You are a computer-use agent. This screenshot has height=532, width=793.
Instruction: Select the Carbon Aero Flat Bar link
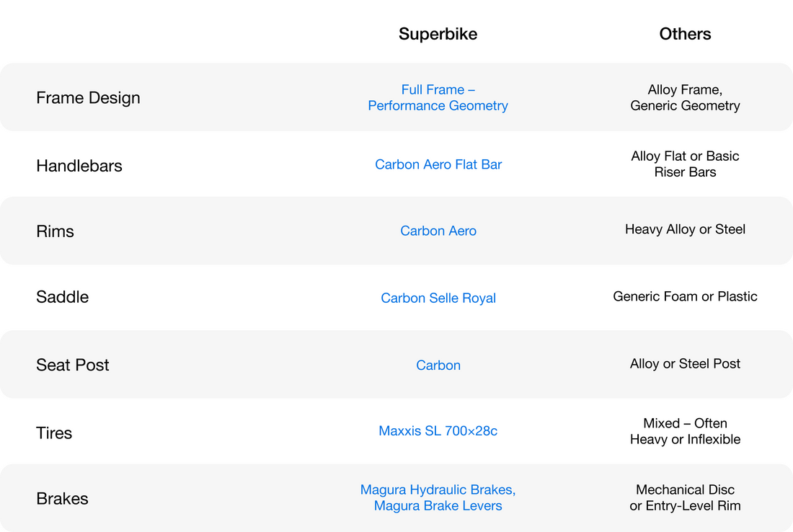438,164
